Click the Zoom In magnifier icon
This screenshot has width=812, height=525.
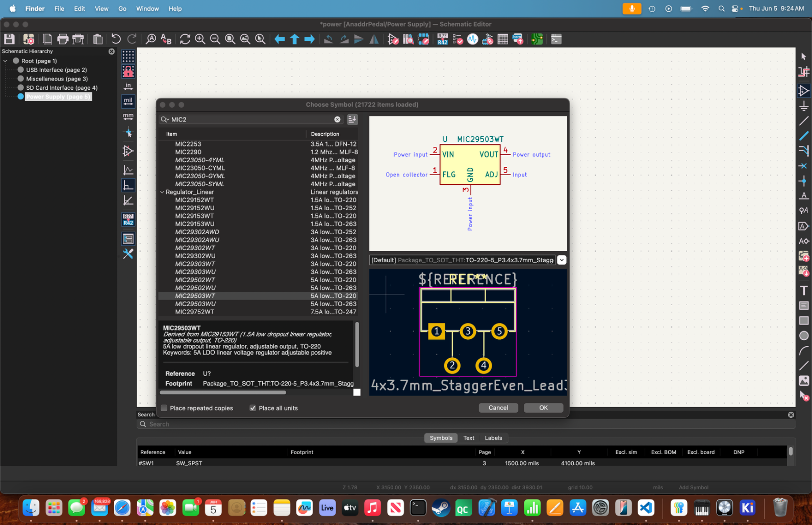[200, 39]
